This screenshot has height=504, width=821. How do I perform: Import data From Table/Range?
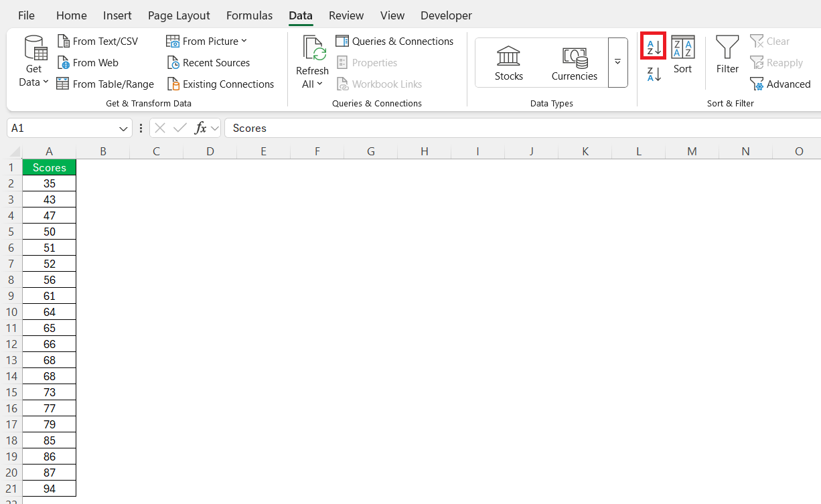point(105,84)
